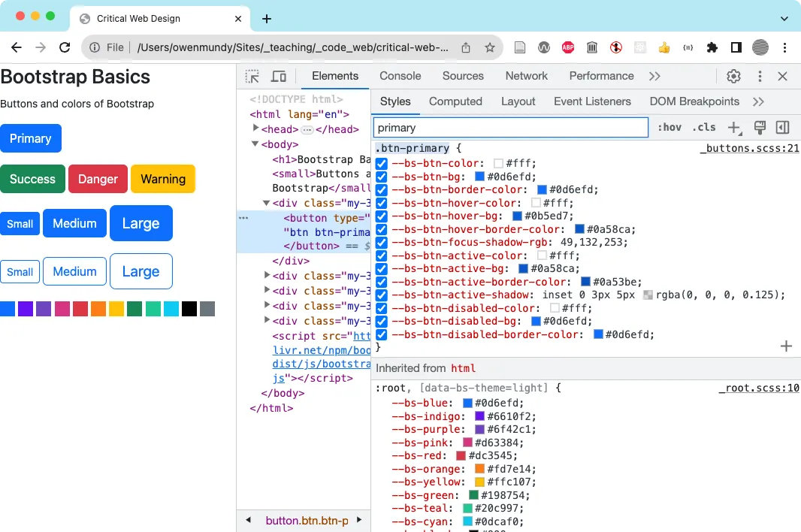
Task: Open the _buttons.scss:21 source link
Action: (x=749, y=148)
